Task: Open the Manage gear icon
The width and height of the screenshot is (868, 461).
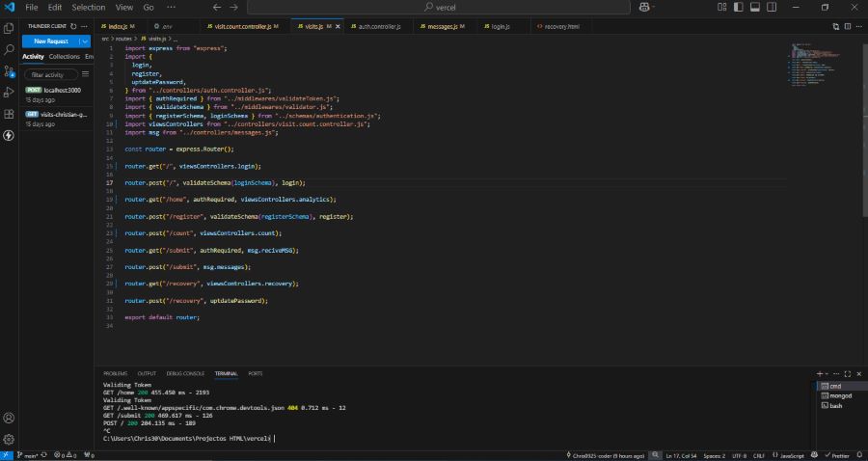Action: point(9,439)
